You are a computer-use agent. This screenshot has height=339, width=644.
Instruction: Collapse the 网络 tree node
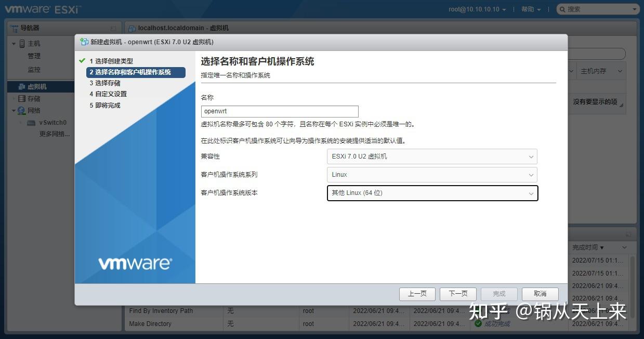coord(14,110)
